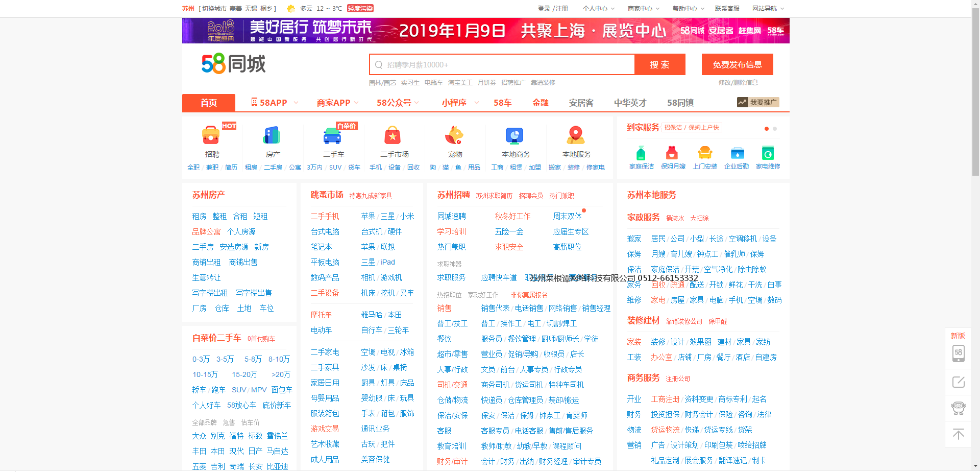Open the 金融 navigation tab
Viewport: 980px width, 472px height.
[541, 103]
